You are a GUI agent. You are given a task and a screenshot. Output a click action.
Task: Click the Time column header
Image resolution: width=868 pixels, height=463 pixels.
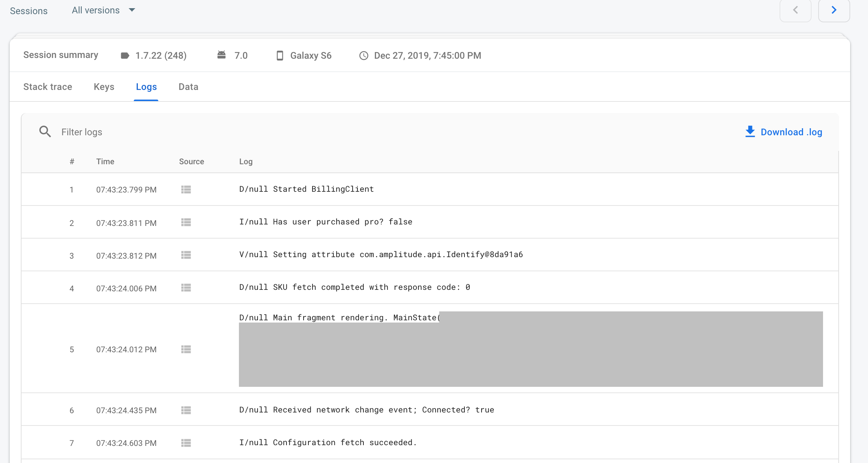pos(105,161)
